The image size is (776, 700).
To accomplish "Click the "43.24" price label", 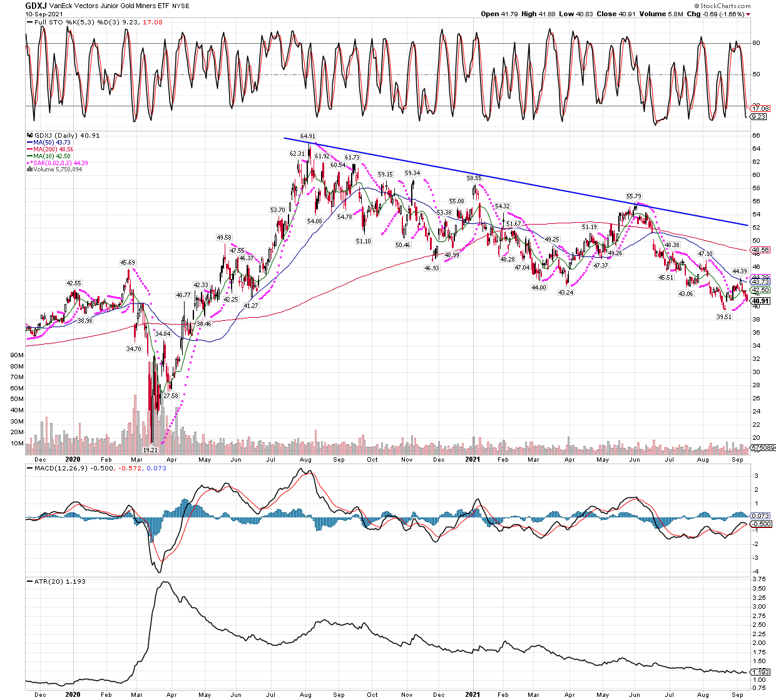I will point(566,292).
